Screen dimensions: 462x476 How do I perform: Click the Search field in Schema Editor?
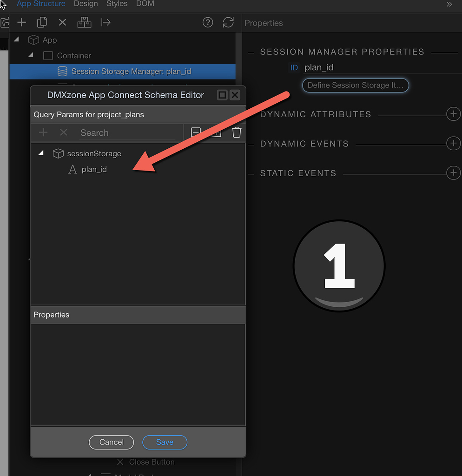[x=127, y=133]
